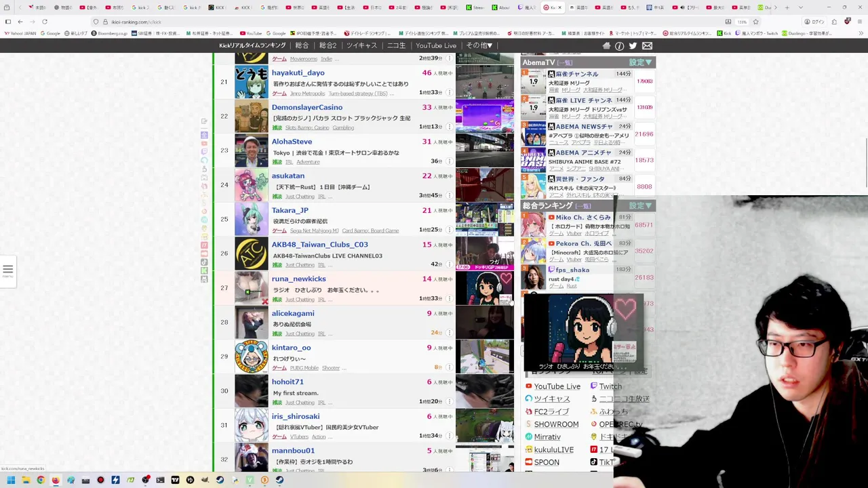Open Firefox from the taskbar
The image size is (868, 488).
pos(56,480)
